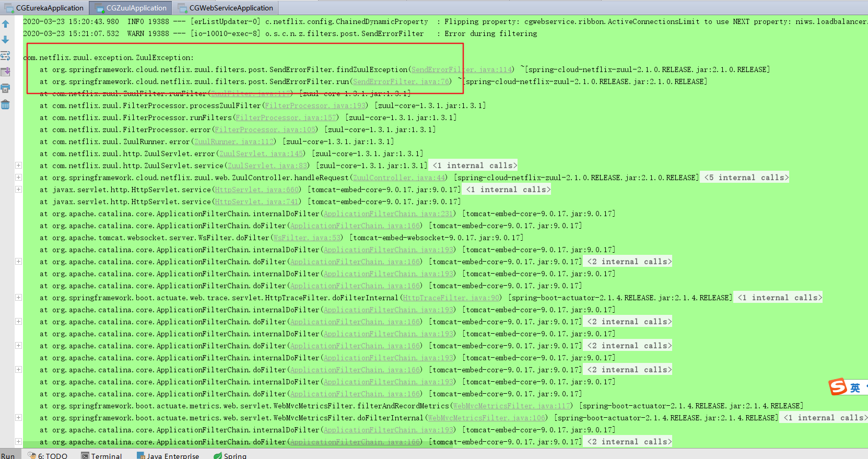Viewport: 868px width, 459px height.
Task: Unfold '<1 internal calls>' on HttpTraceFilter line
Action: [x=778, y=298]
